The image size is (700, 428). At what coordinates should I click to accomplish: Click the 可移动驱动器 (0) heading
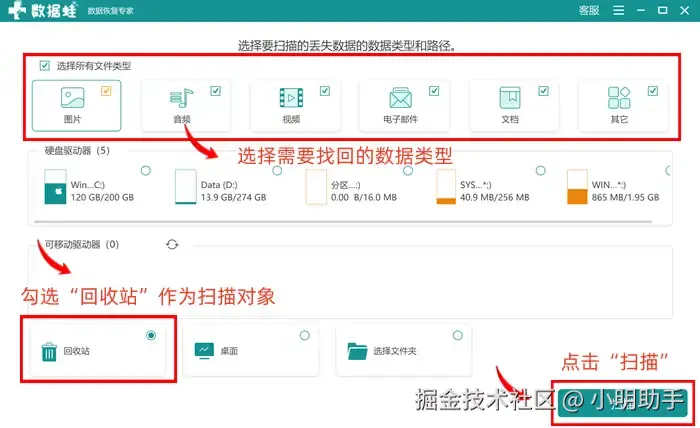point(82,244)
